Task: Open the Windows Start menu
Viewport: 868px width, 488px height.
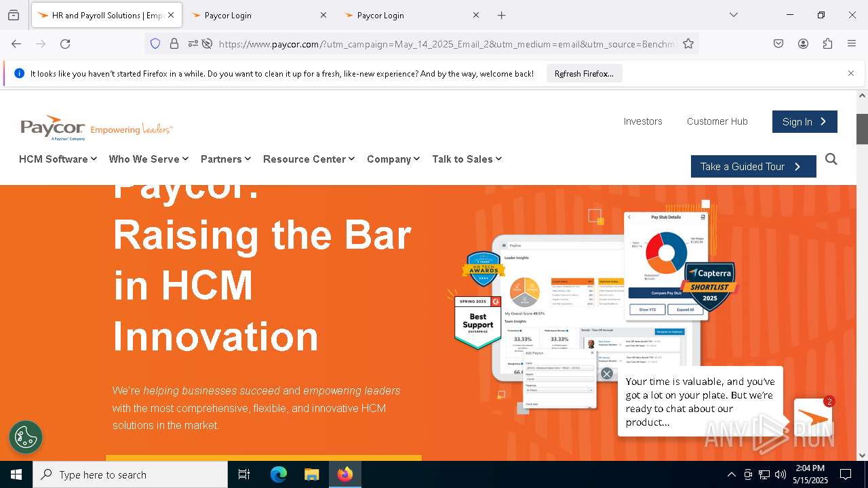Action: pyautogui.click(x=16, y=474)
